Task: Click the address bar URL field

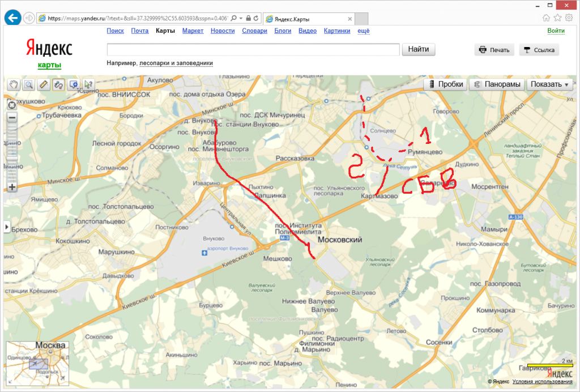Action: 138,18
